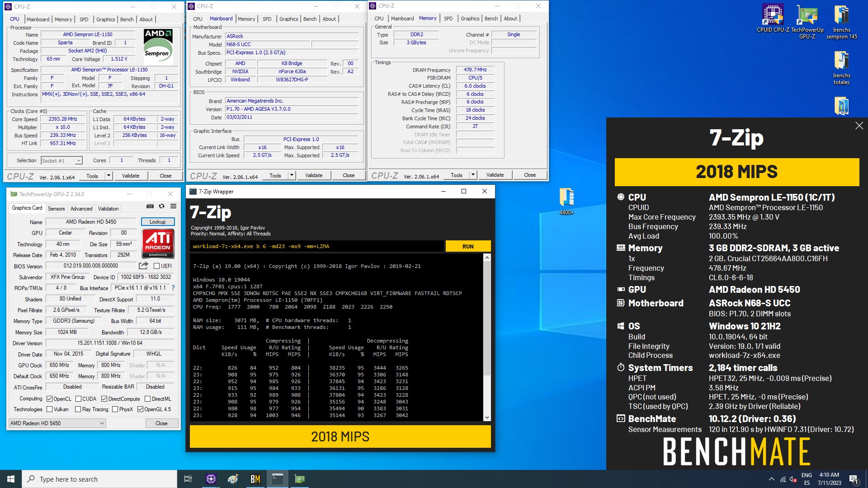The width and height of the screenshot is (868, 488).
Task: Select the 4400+ desktop folder
Action: click(566, 201)
